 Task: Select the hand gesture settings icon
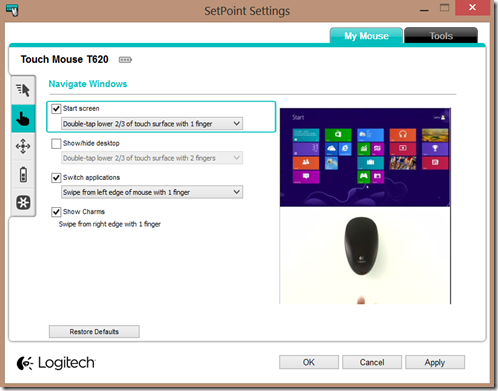tap(23, 119)
